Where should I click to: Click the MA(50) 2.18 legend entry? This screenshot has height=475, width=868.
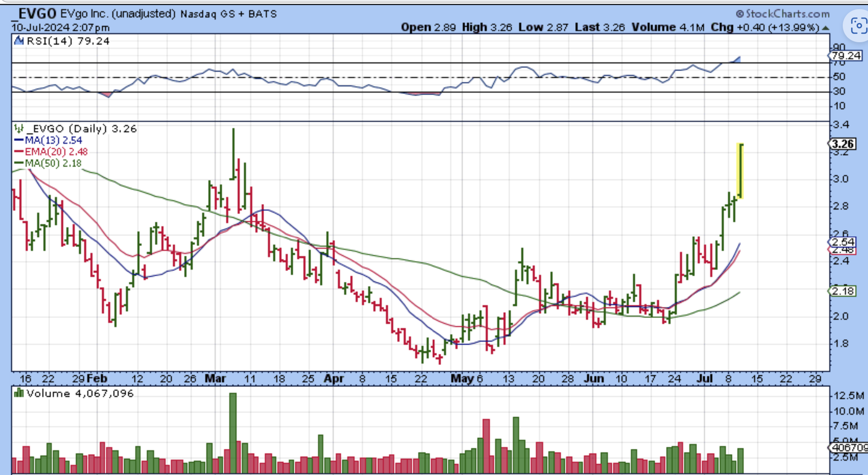coord(48,163)
